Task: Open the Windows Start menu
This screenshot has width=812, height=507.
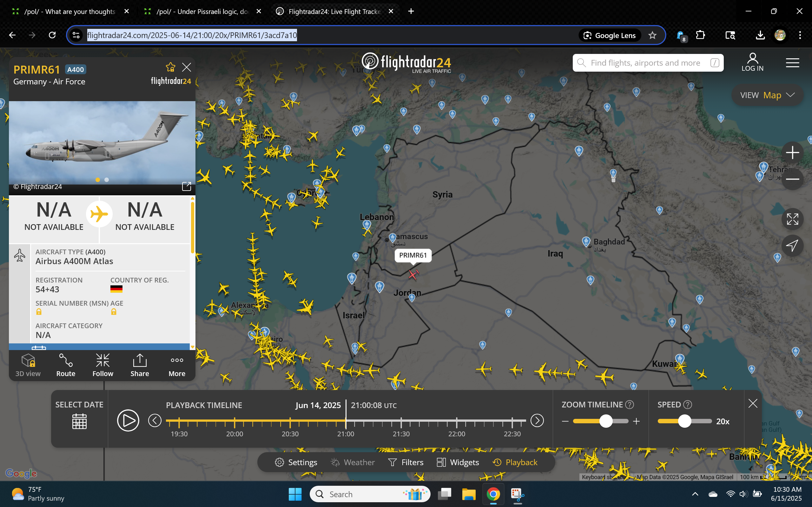Action: tap(295, 494)
